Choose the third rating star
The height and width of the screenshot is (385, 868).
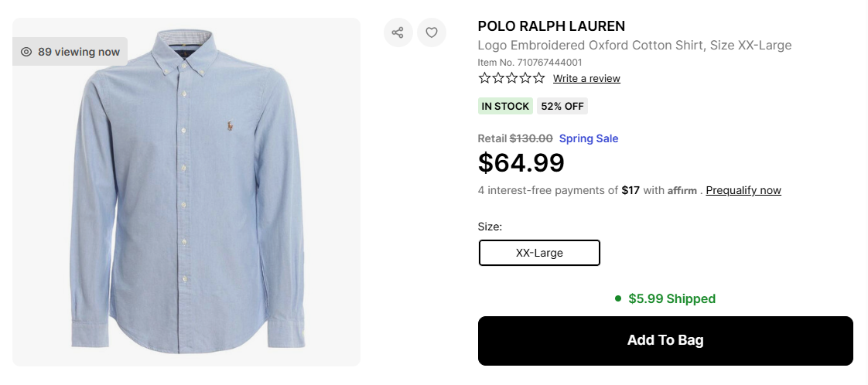tap(511, 78)
